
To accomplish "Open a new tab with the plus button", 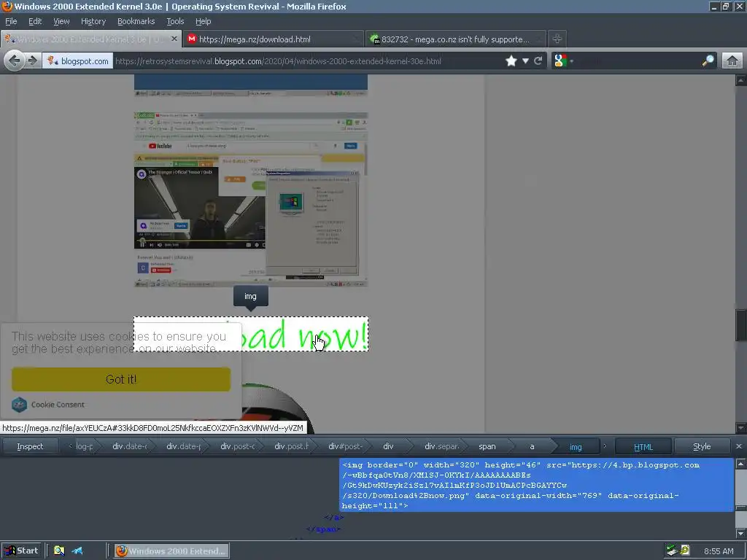I will click(x=557, y=39).
